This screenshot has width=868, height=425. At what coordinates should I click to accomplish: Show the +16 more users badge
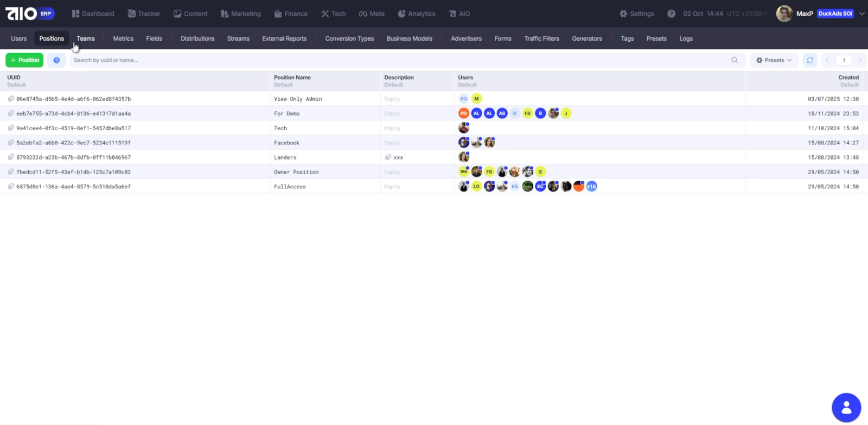591,187
